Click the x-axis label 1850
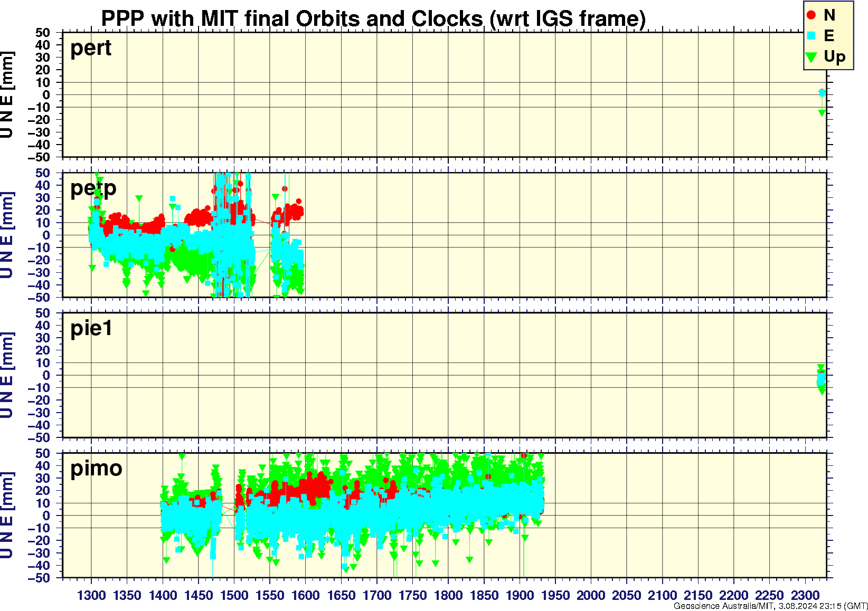 484,596
